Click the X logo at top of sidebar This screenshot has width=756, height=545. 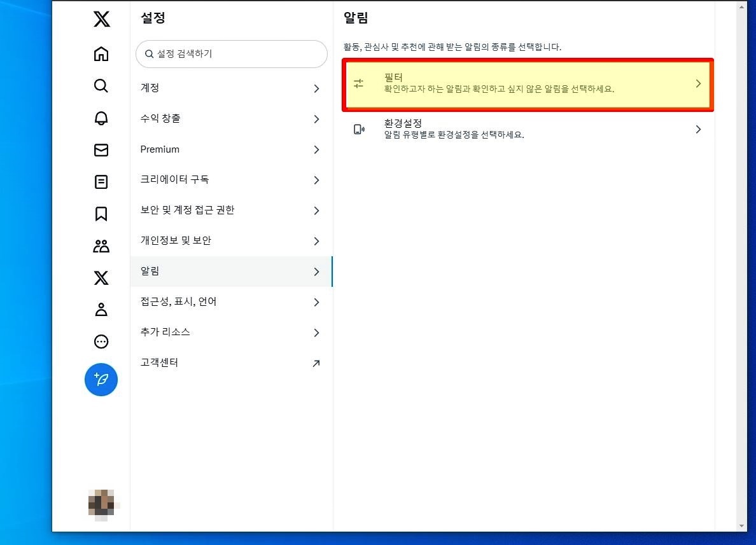tap(101, 19)
